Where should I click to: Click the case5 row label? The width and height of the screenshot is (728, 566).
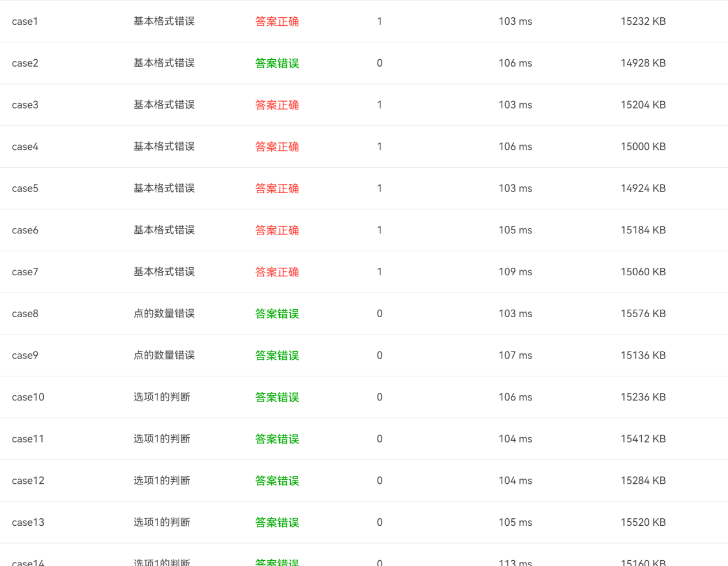pyautogui.click(x=25, y=188)
